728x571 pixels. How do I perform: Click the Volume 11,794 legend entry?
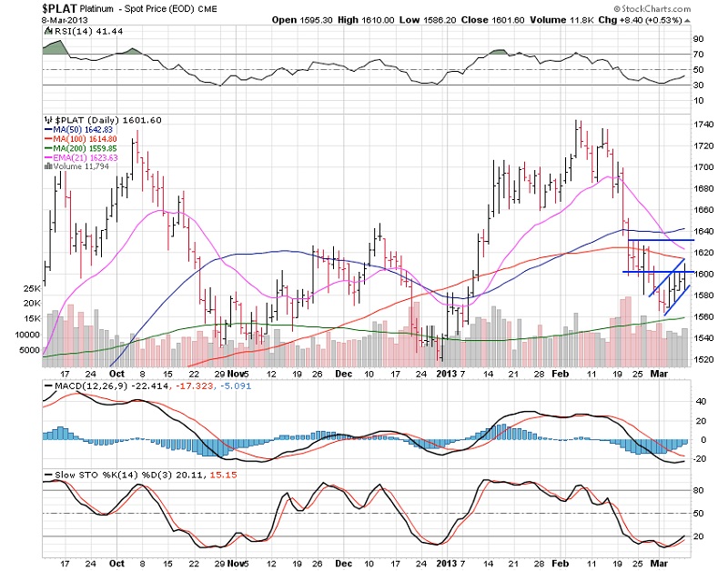click(81, 166)
